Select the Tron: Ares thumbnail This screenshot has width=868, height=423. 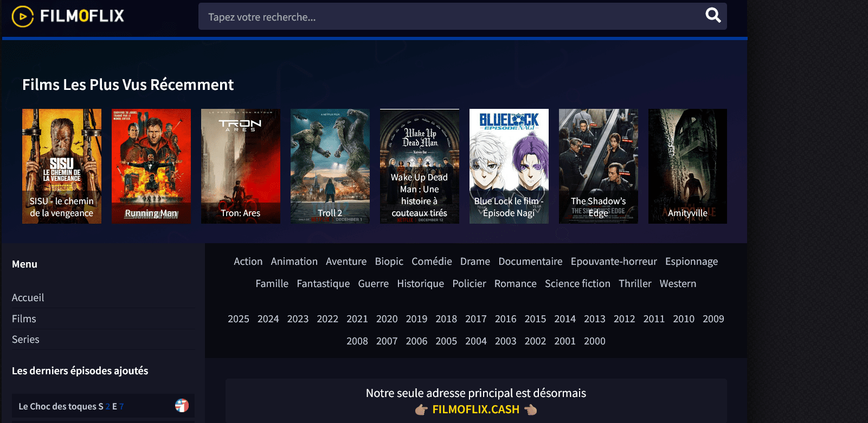(x=240, y=166)
